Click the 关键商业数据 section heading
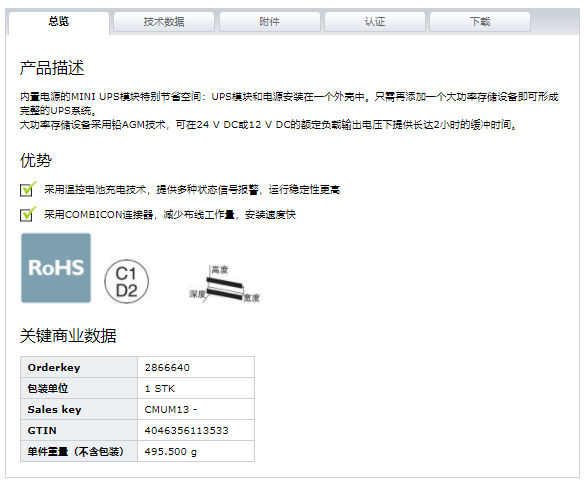Screen dimensions: 584x482 (x=68, y=335)
